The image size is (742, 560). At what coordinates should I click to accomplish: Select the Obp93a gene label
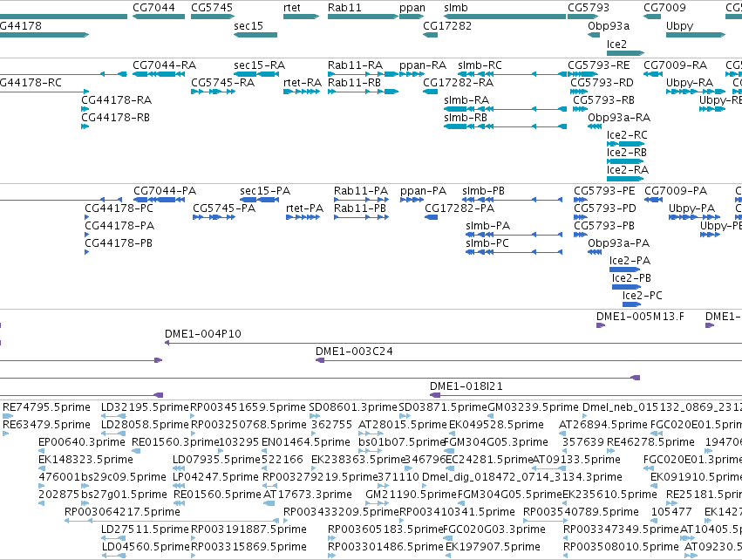pos(609,25)
